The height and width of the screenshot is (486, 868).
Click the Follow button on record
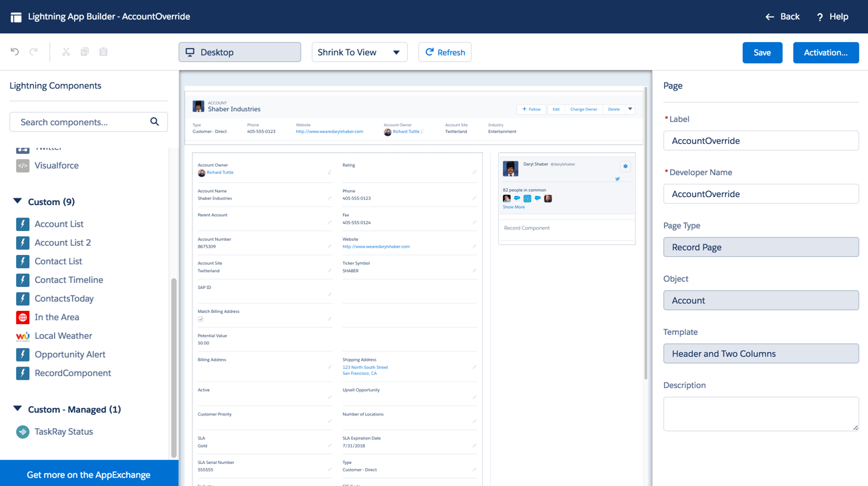pyautogui.click(x=532, y=109)
